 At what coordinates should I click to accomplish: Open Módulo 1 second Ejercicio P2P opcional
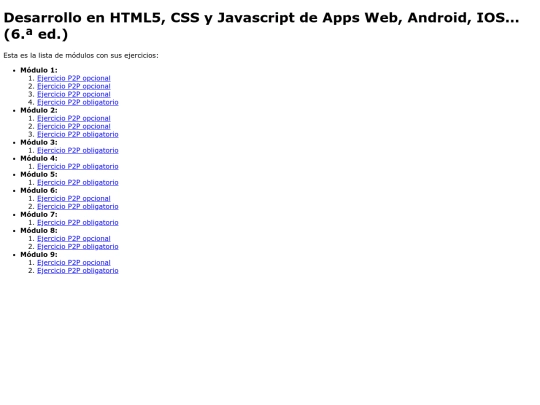[74, 86]
